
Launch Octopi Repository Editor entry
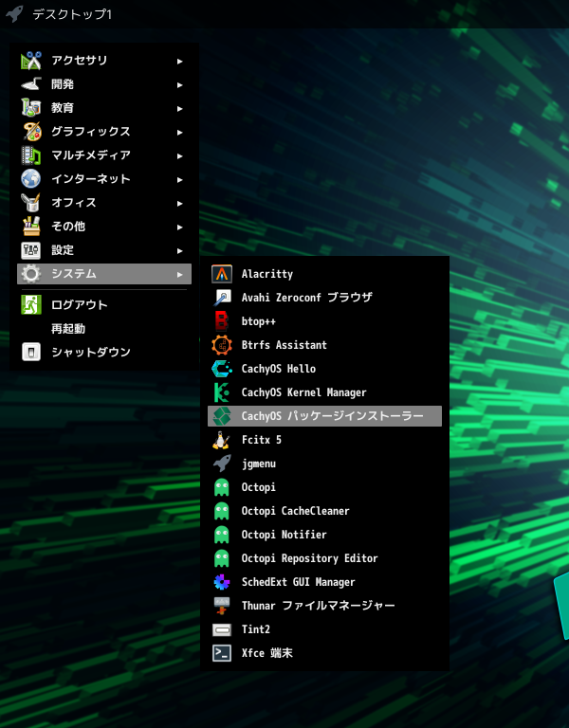click(x=310, y=558)
